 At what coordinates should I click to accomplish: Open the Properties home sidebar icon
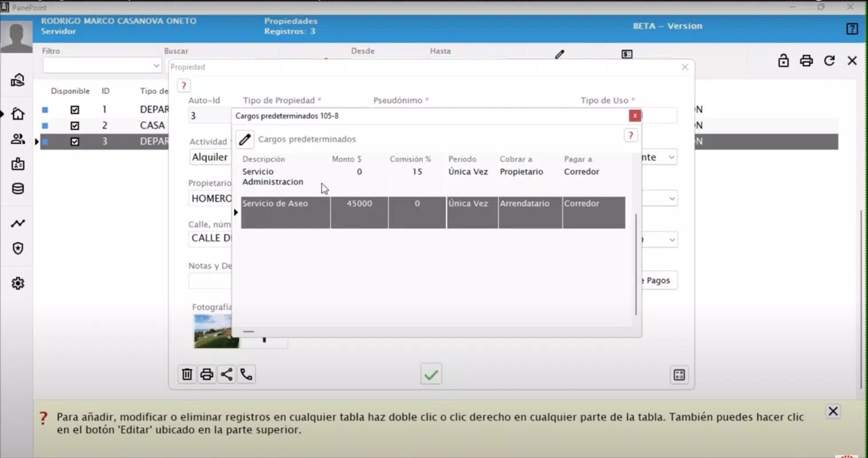(x=18, y=113)
